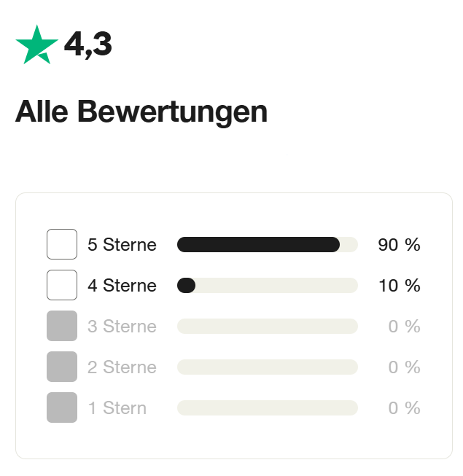The image size is (463, 476).
Task: Click the empty 2 Sterne bar
Action: (x=267, y=367)
